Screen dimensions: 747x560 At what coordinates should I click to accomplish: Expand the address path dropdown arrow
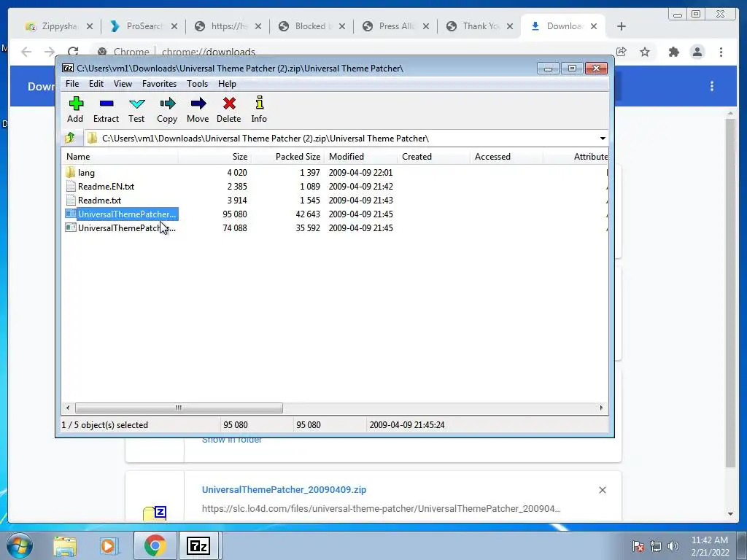click(603, 139)
